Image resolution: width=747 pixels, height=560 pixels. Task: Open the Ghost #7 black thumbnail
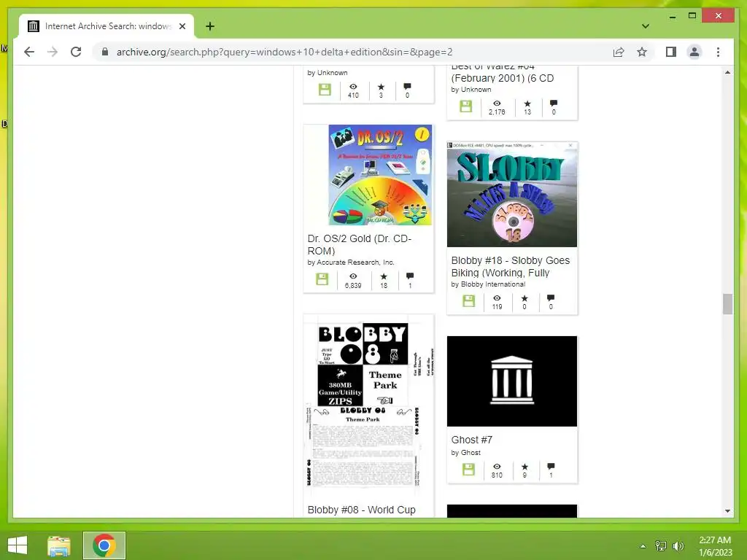click(511, 381)
